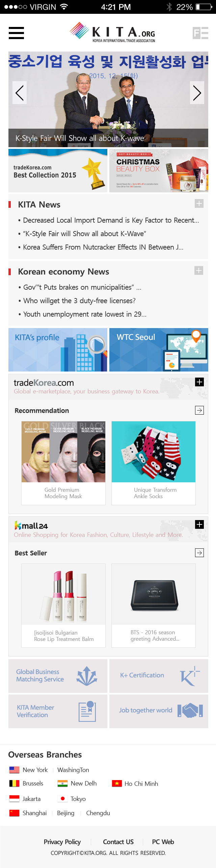Open Best Seller arrow icon

[199, 553]
